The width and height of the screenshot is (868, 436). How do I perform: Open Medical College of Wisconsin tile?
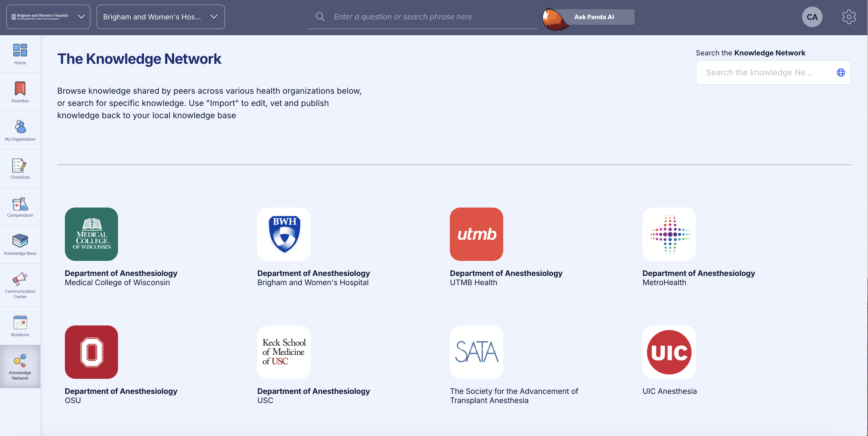coord(91,234)
